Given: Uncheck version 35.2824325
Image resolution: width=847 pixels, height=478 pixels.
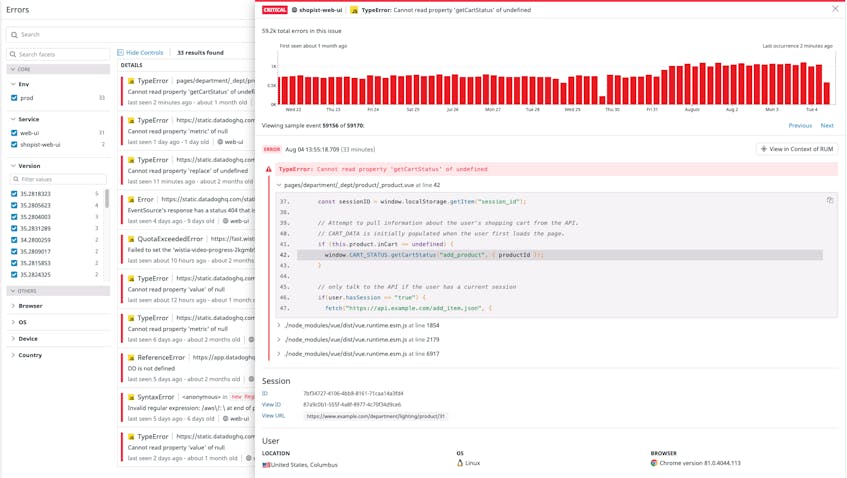Looking at the screenshot, I should [x=14, y=274].
